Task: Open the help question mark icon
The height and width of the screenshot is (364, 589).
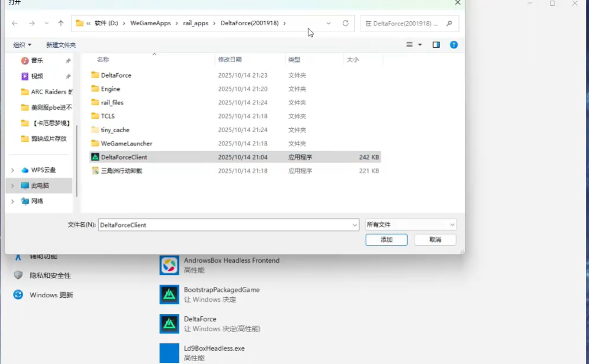Action: pyautogui.click(x=454, y=45)
